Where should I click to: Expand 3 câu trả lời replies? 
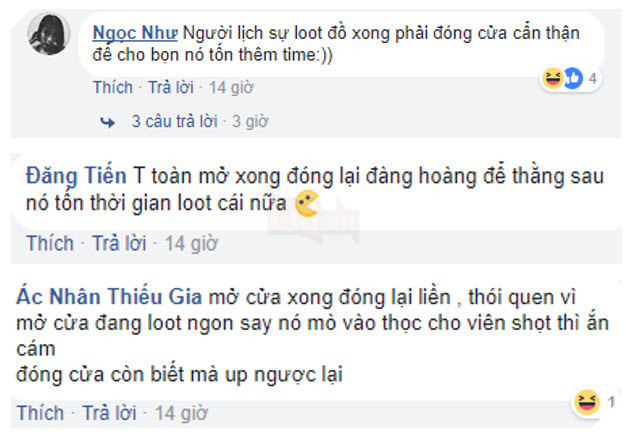click(x=175, y=121)
